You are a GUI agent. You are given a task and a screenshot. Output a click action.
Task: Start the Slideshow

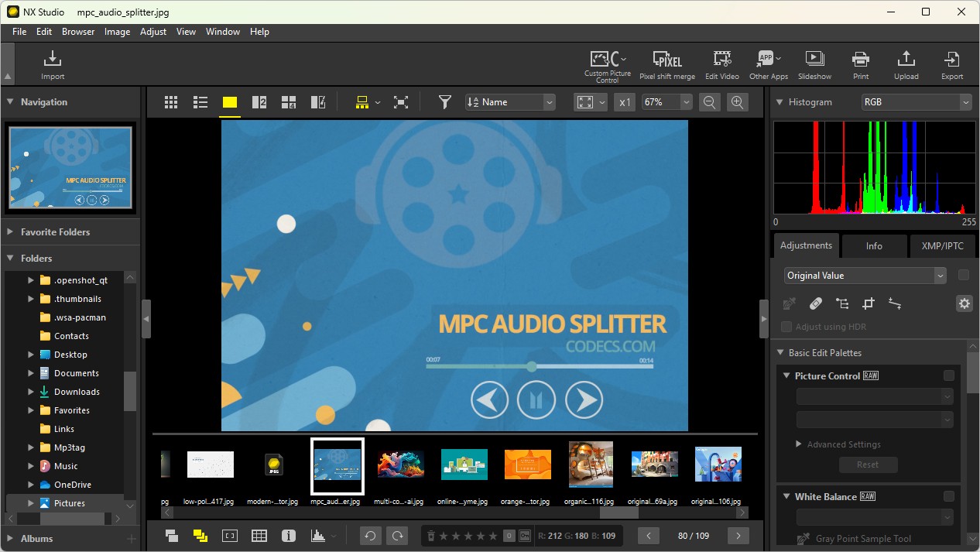coord(814,65)
